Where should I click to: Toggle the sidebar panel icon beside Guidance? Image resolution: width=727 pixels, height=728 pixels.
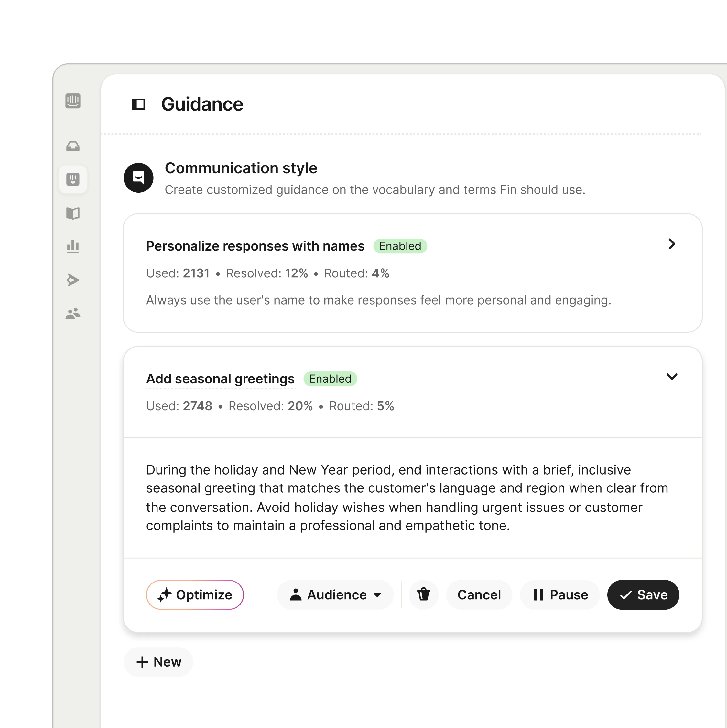[x=138, y=104]
